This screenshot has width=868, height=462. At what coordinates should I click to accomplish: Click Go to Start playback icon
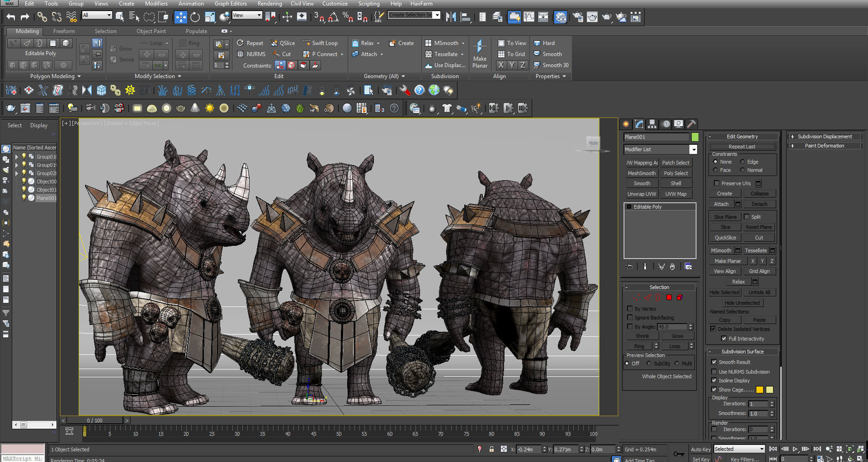(x=773, y=449)
